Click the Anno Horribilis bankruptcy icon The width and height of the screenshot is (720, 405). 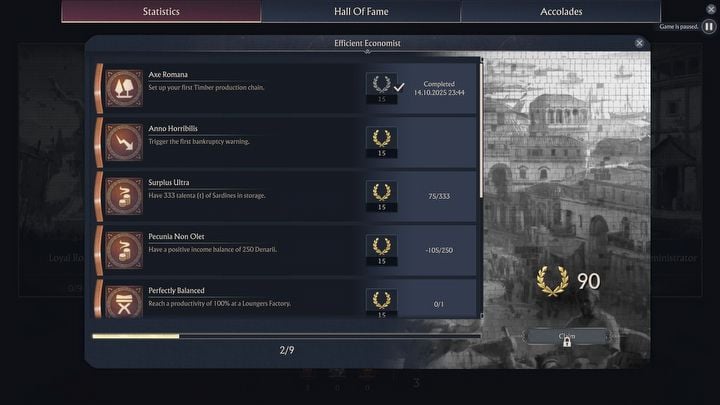click(x=125, y=141)
